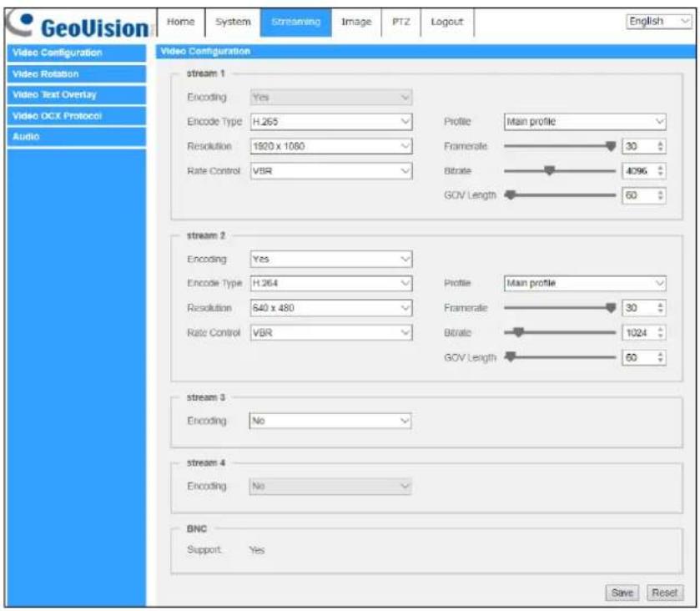Viewport: 700px width, 611px height.
Task: Click the stream 1 section heading
Action: point(206,73)
